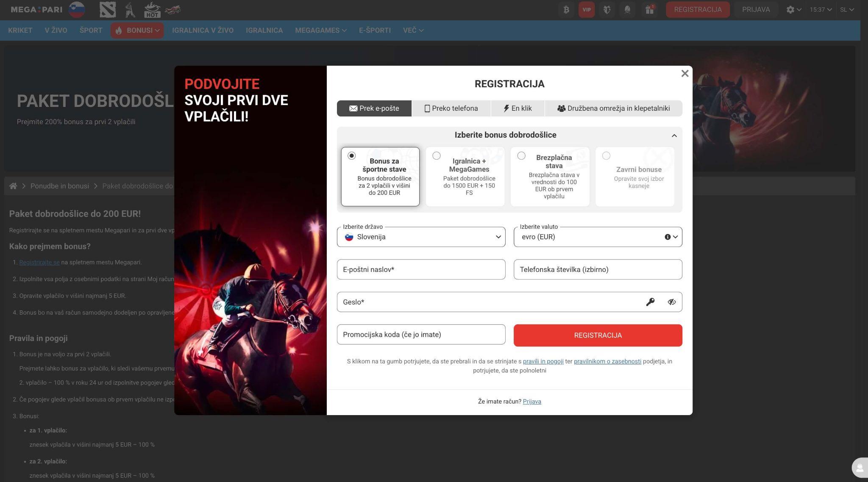
Task: Open the 15:37 time zone dropdown
Action: [821, 9]
